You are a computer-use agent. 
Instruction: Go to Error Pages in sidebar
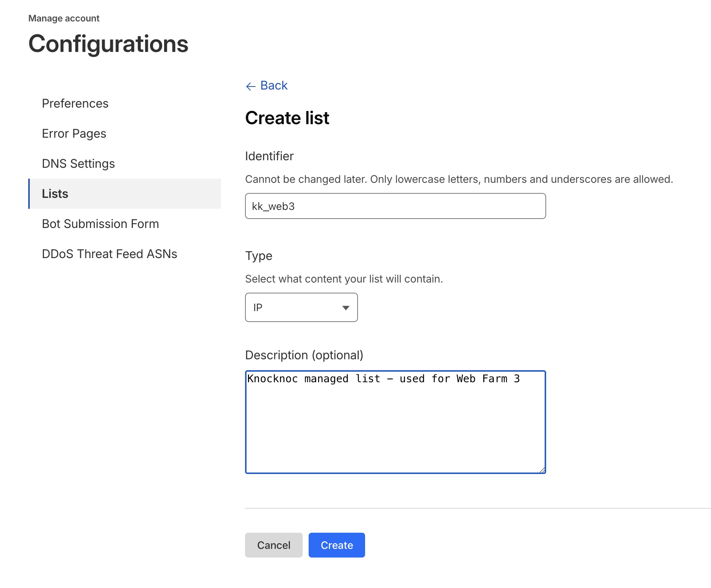pos(74,134)
